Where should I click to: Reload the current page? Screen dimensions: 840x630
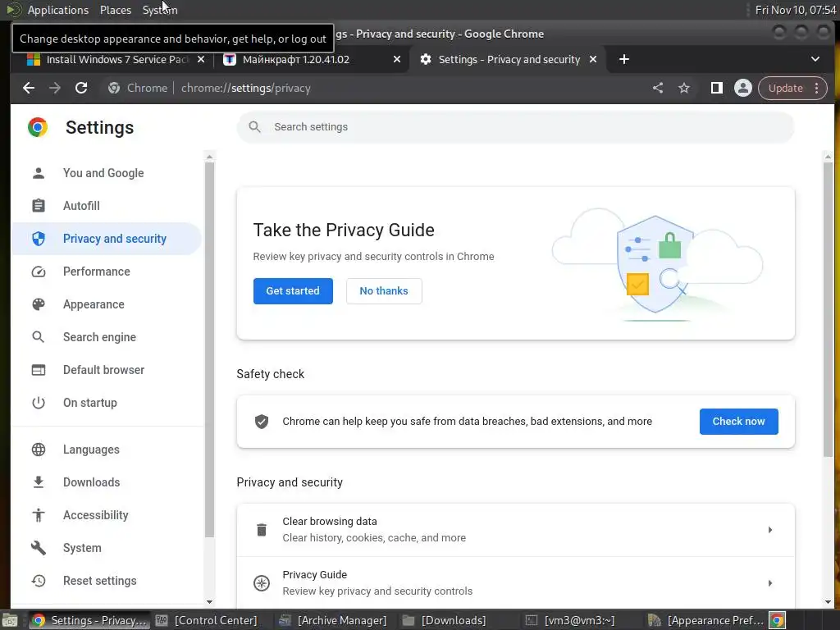(x=81, y=88)
